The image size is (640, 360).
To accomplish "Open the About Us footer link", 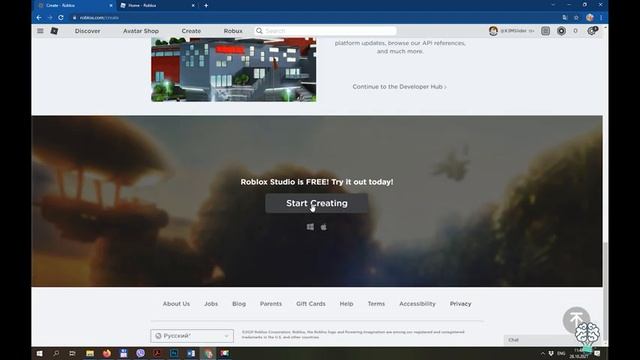I will tap(176, 304).
